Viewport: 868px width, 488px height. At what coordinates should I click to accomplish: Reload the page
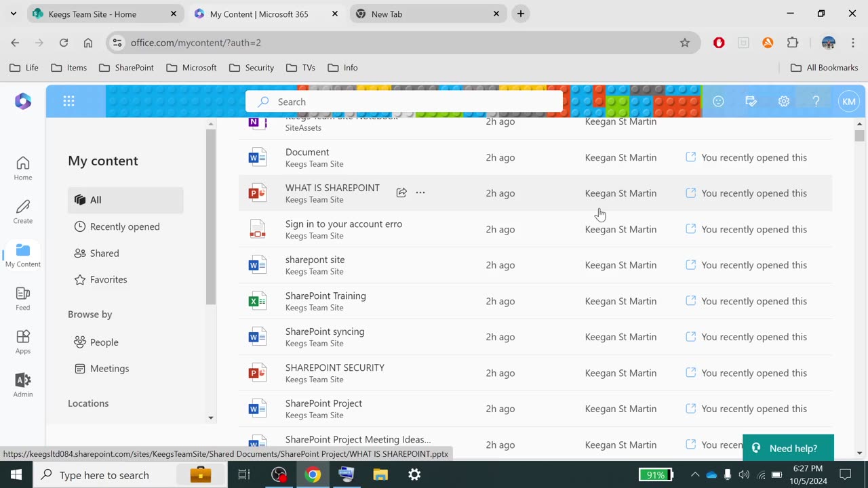pos(64,43)
